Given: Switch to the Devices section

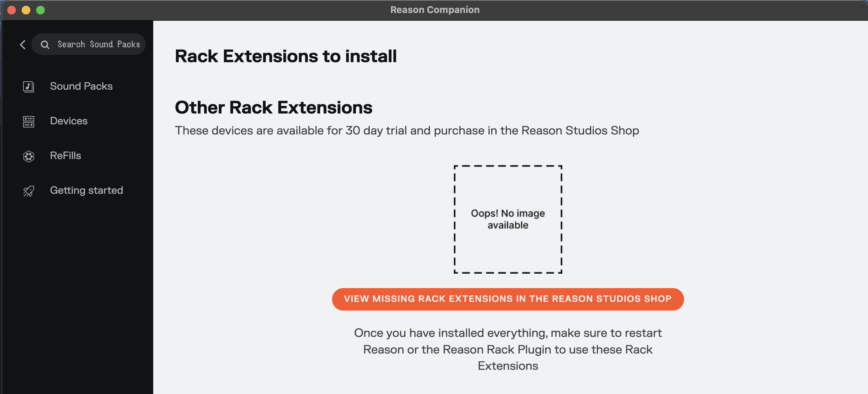Looking at the screenshot, I should click(69, 121).
